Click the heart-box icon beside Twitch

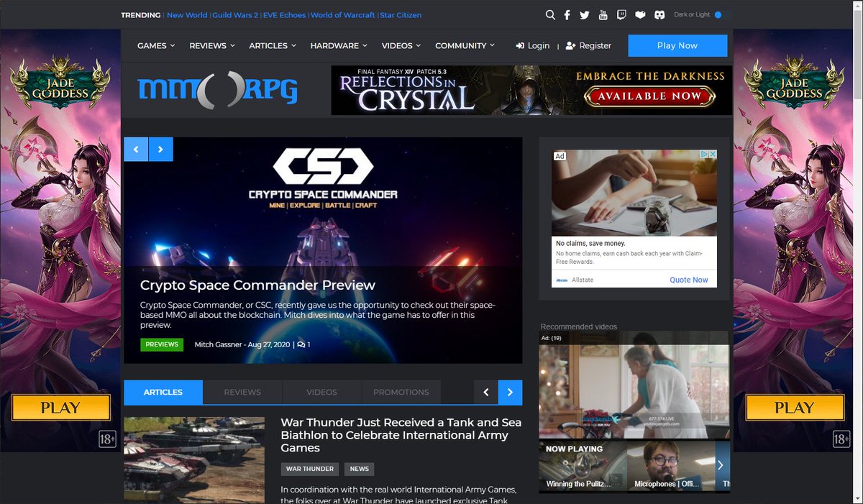point(640,15)
